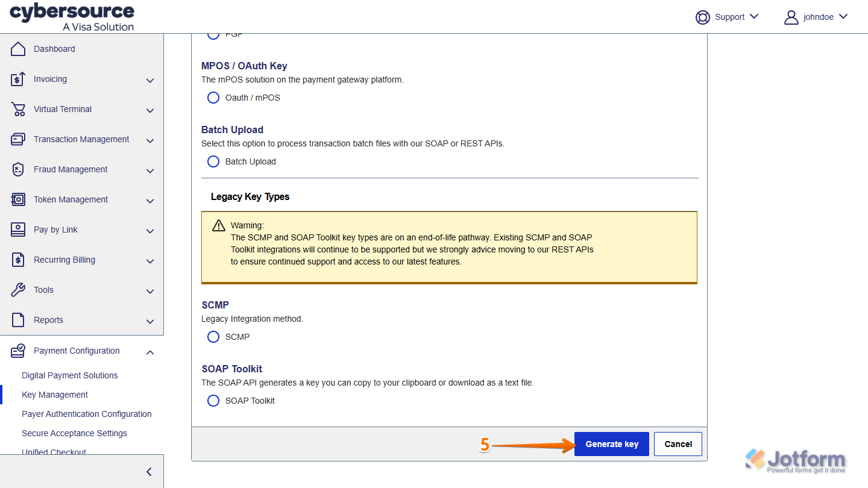Expand the Pay by Link chevron

pos(150,231)
